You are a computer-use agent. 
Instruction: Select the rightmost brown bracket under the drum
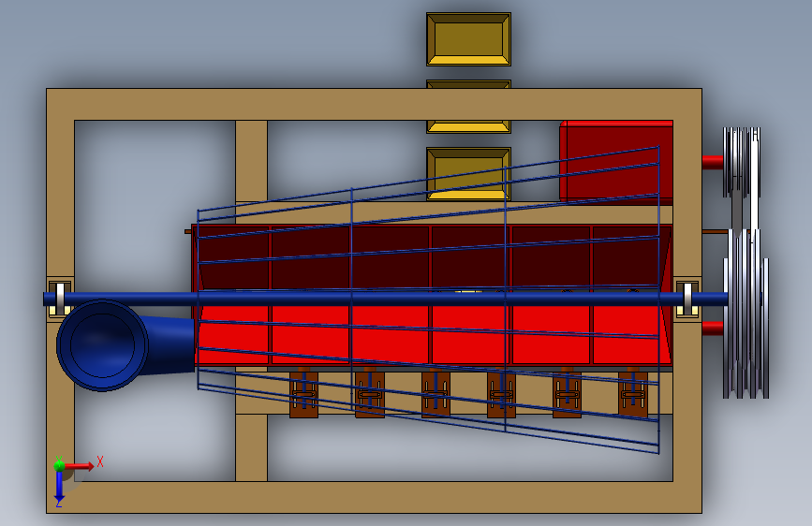tap(633, 395)
